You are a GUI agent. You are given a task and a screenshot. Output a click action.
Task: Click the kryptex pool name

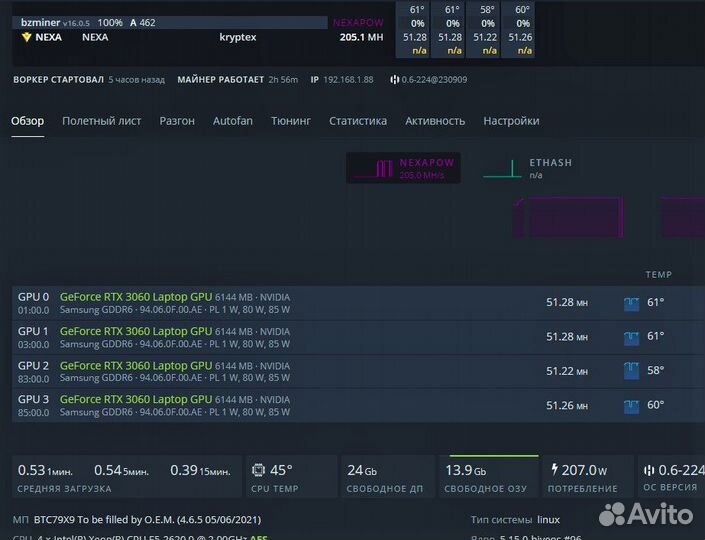point(238,37)
